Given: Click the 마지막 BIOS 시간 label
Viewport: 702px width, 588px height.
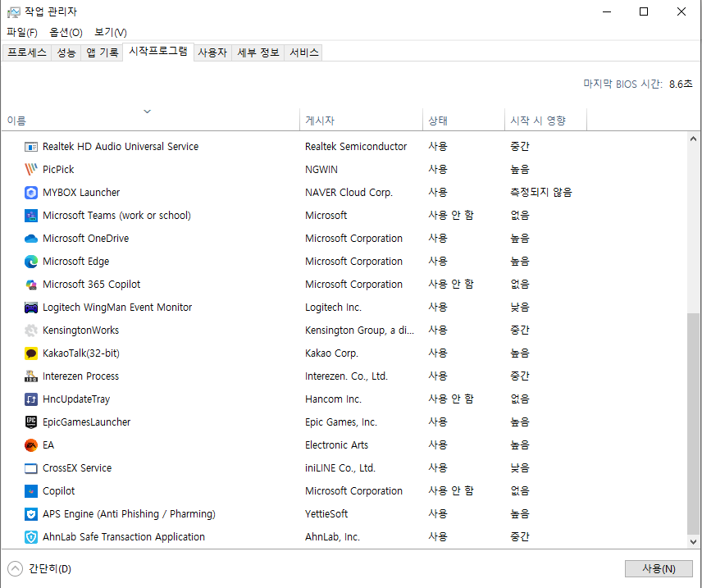Looking at the screenshot, I should tap(622, 84).
